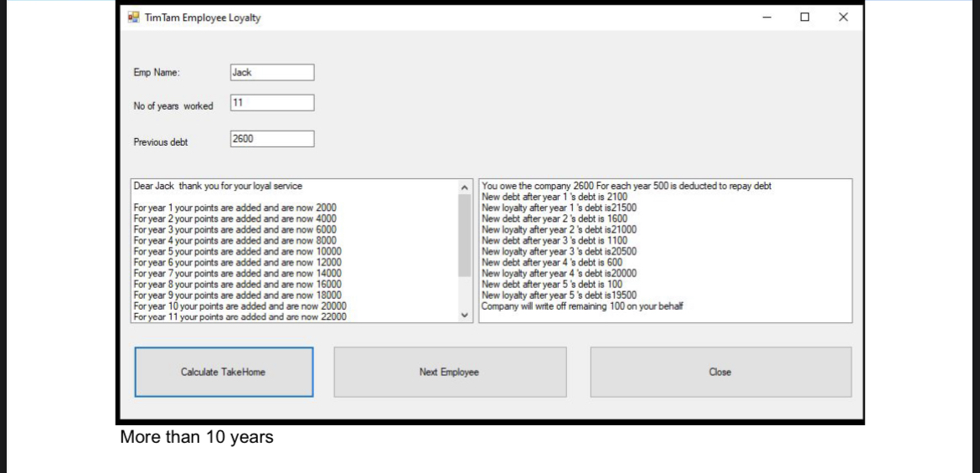Click 'Company will write off remaining 100' line
Image resolution: width=980 pixels, height=473 pixels.
[x=582, y=306]
